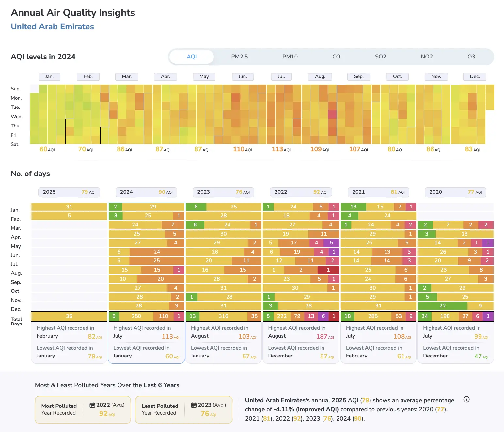Click 2023 April bar showing 30

click(223, 234)
